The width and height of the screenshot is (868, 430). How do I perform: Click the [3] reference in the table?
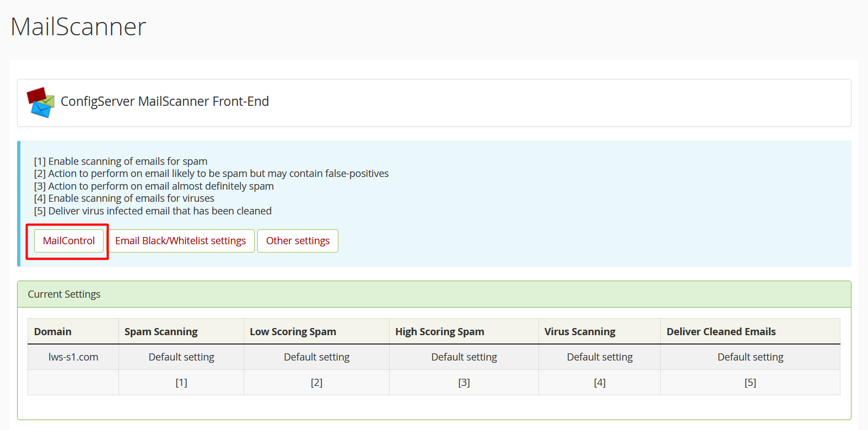tap(464, 382)
